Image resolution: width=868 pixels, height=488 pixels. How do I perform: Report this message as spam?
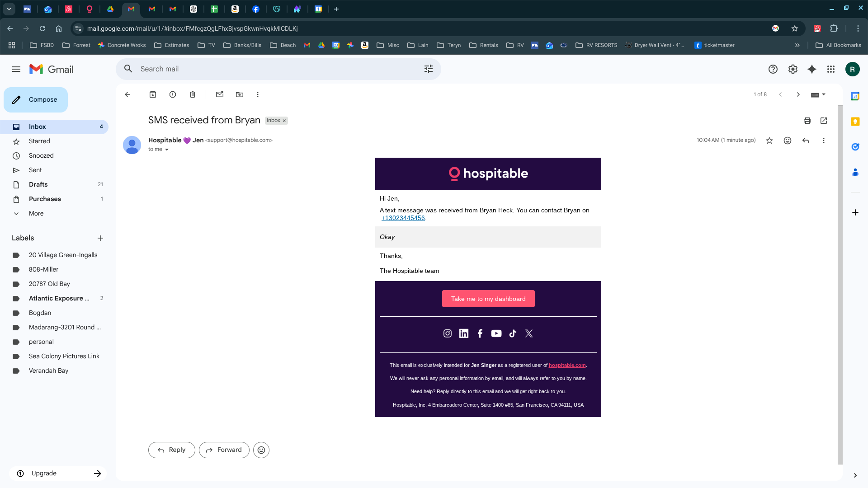coord(173,94)
